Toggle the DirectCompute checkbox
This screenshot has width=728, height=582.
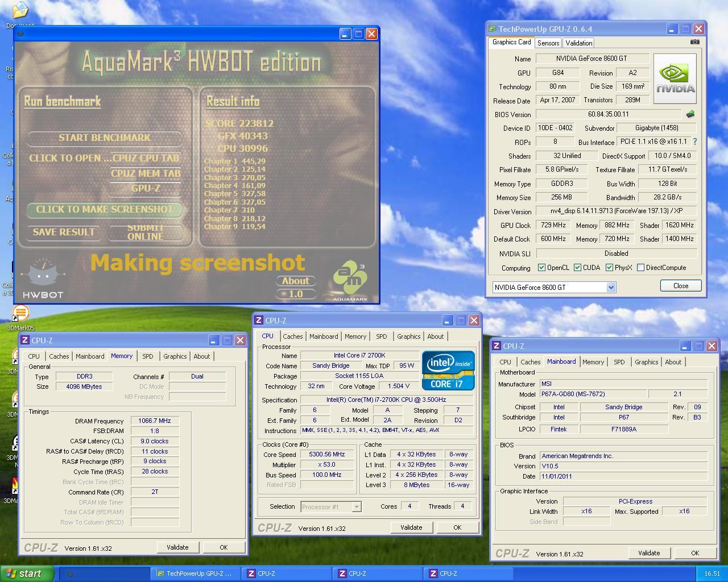[641, 268]
